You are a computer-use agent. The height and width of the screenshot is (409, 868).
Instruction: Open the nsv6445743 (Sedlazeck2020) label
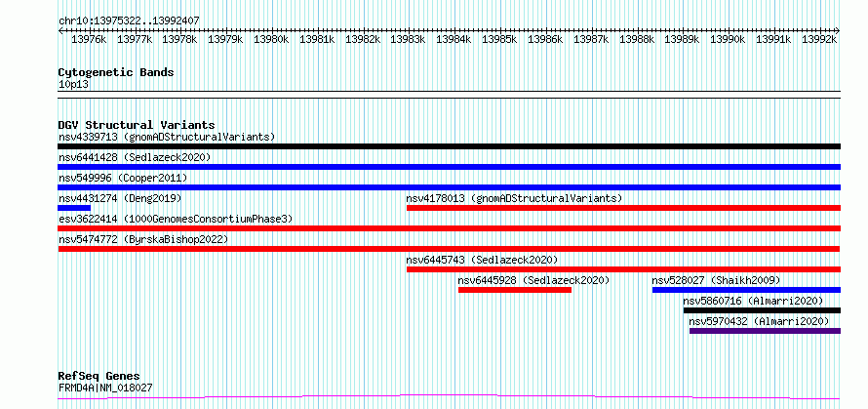tap(482, 260)
